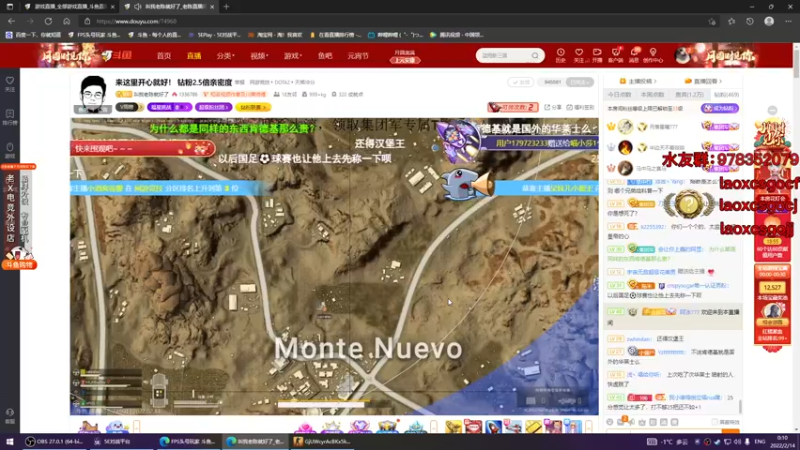
Task: Collapse the right-side floating panel minus button
Action: (772, 110)
